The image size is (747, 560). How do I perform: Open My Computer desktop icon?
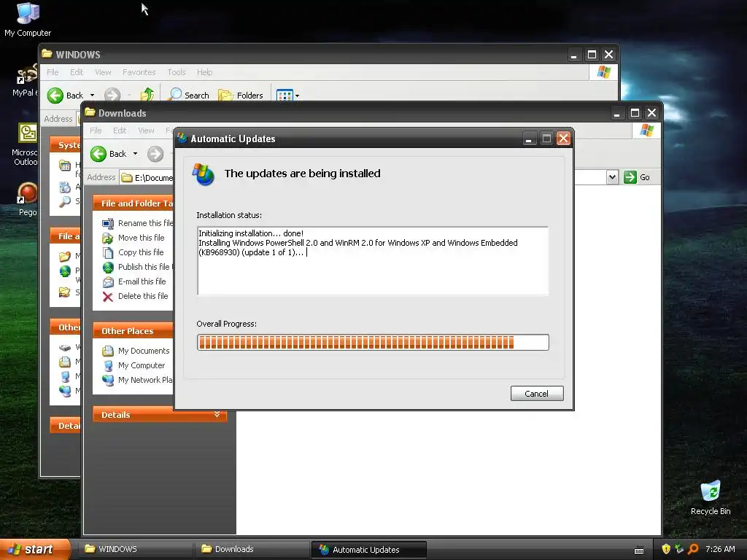click(28, 20)
